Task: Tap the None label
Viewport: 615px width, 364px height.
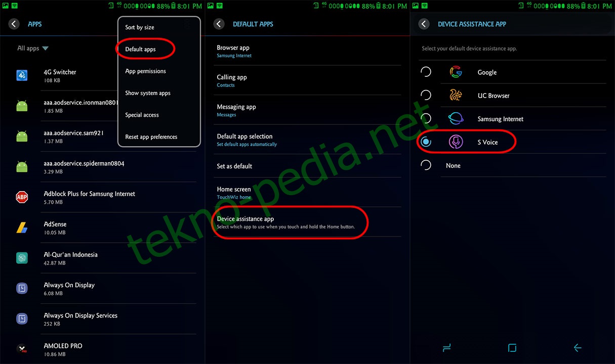Action: (x=453, y=165)
